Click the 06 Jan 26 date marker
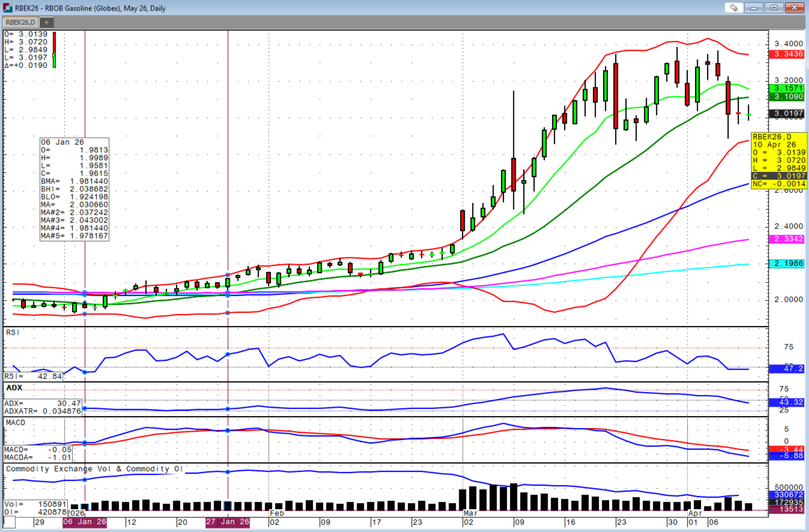 click(85, 522)
